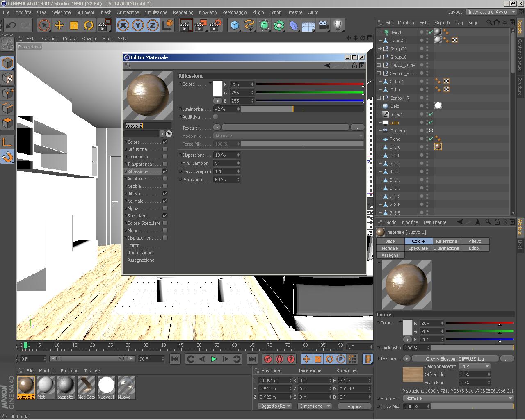The height and width of the screenshot is (420, 525).
Task: Open the Rendering menu
Action: 183,12
